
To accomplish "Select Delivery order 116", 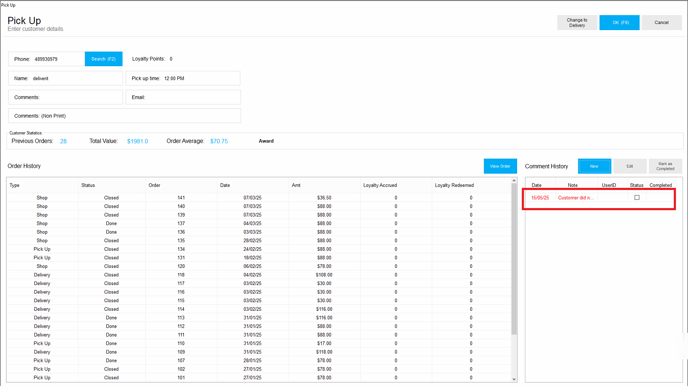I will 259,292.
